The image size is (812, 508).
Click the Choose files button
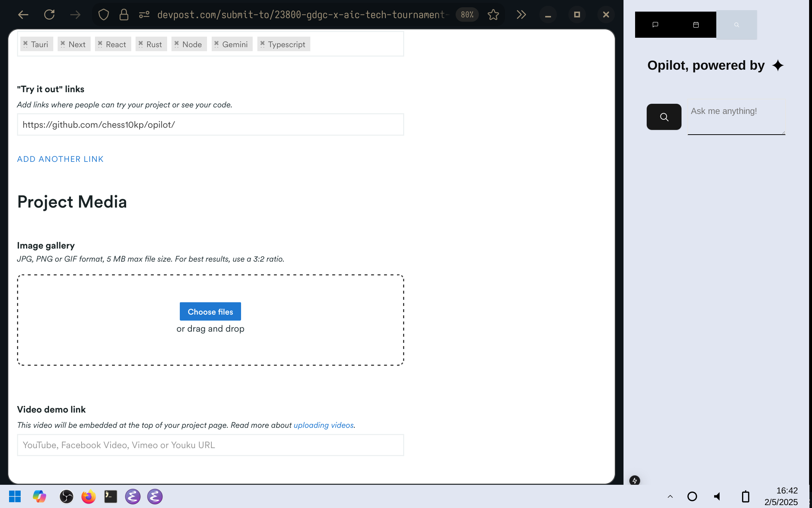pyautogui.click(x=210, y=311)
